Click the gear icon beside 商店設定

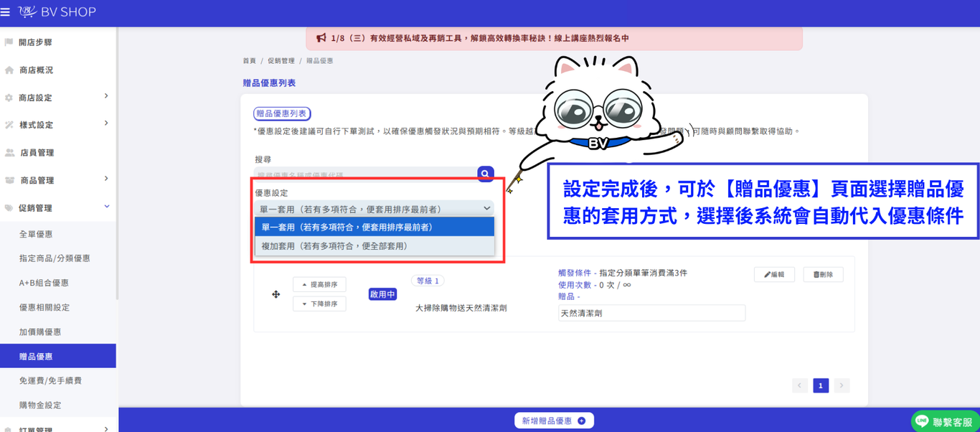(9, 98)
